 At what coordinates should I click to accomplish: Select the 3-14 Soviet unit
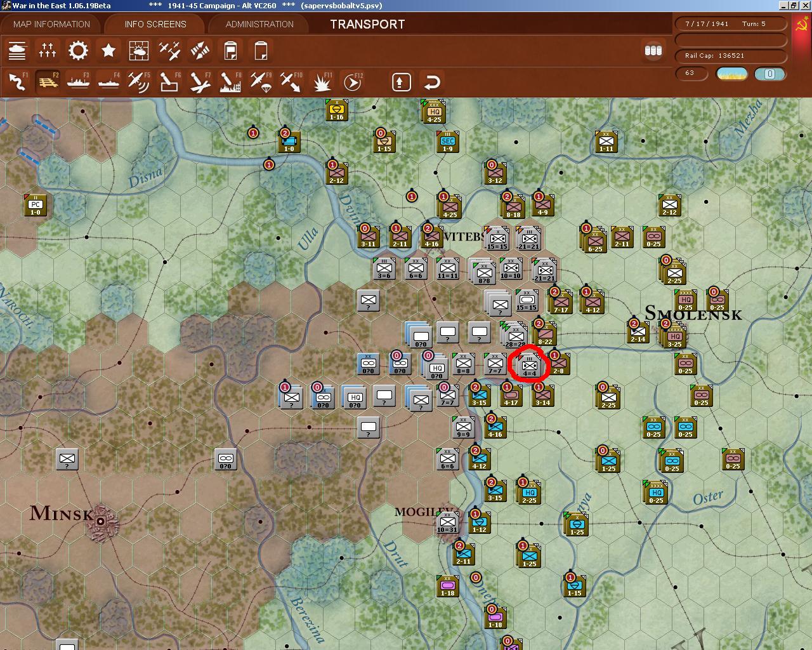[542, 395]
